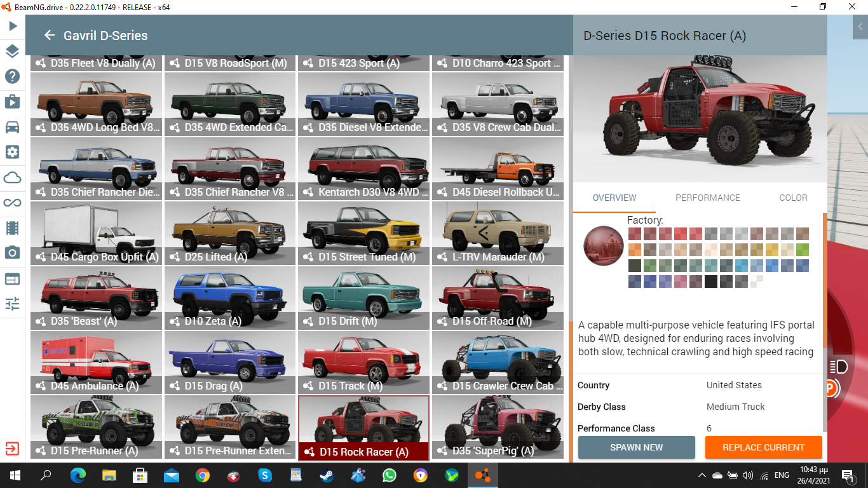Select the yellow factory color swatch
The image size is (868, 488).
pyautogui.click(x=772, y=250)
